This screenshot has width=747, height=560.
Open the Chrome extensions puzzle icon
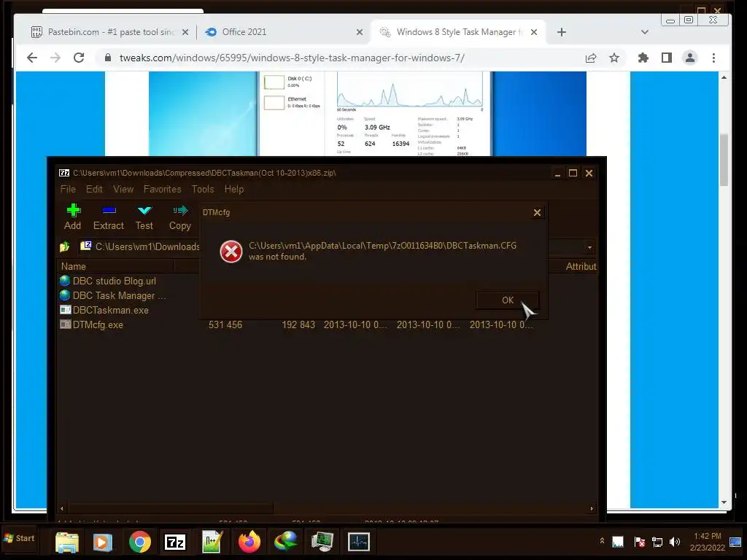pos(643,58)
